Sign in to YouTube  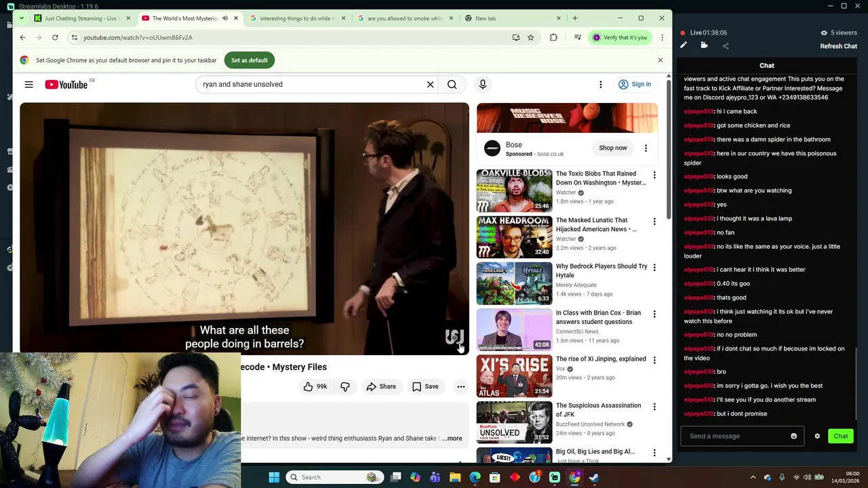point(635,84)
